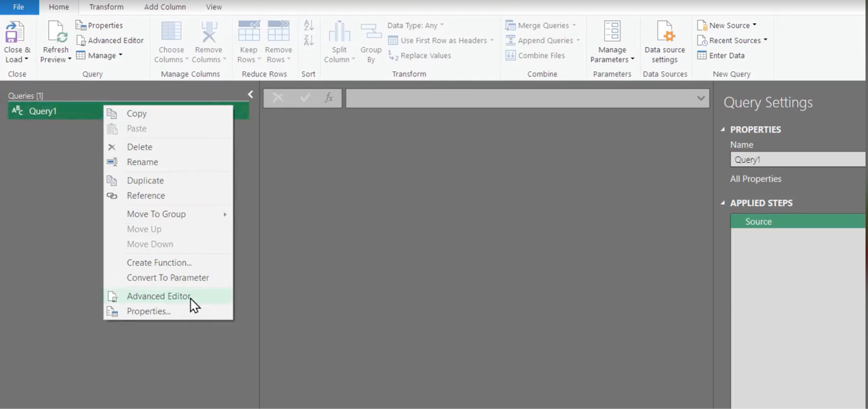Screen dimensions: 868x409
Task: Switch to the Transform tab
Action: point(106,7)
